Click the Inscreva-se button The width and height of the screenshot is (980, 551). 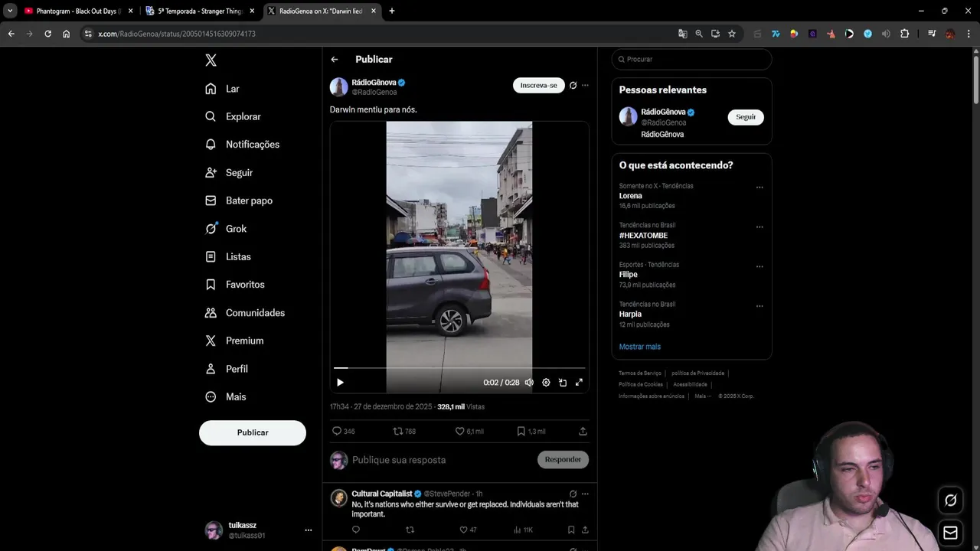click(539, 85)
